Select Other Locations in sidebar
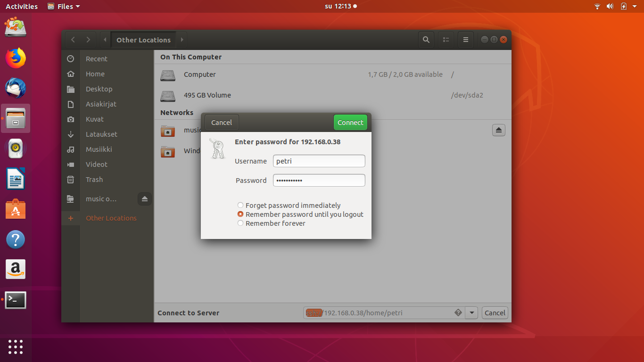The height and width of the screenshot is (362, 644). (x=111, y=218)
